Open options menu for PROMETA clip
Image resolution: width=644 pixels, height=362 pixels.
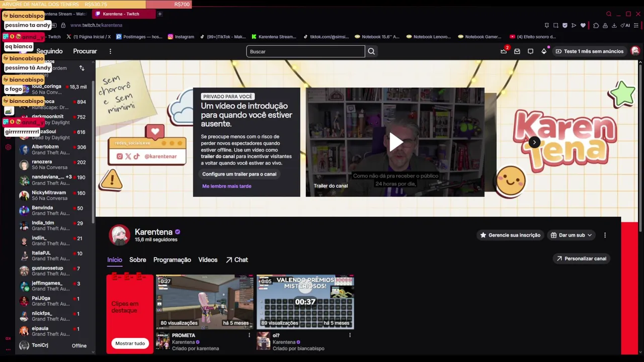point(249,335)
